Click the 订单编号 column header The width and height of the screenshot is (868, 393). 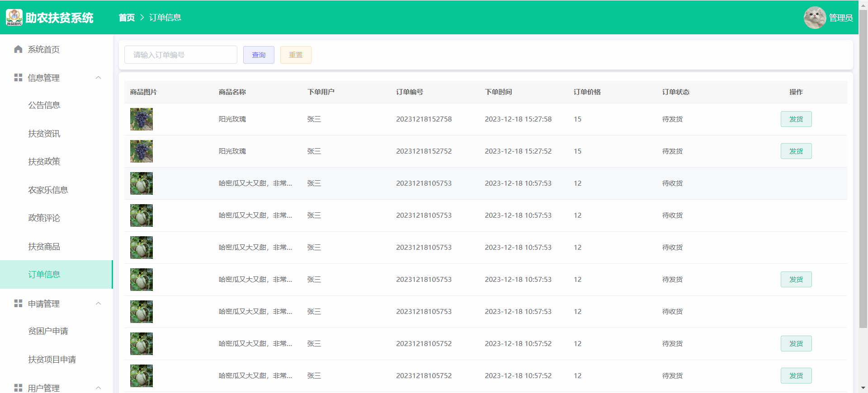coord(410,92)
